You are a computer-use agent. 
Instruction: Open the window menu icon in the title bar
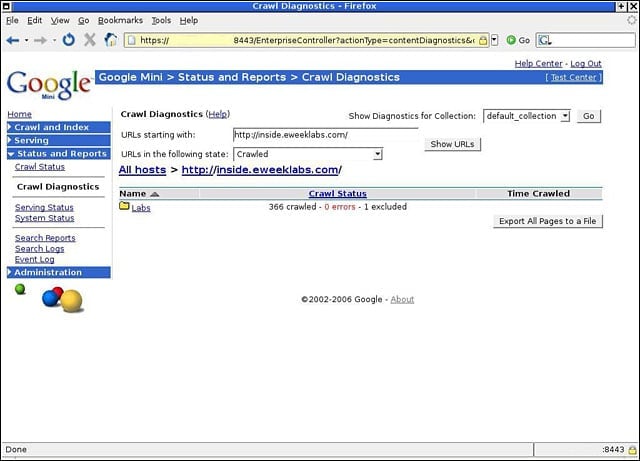(x=6, y=6)
